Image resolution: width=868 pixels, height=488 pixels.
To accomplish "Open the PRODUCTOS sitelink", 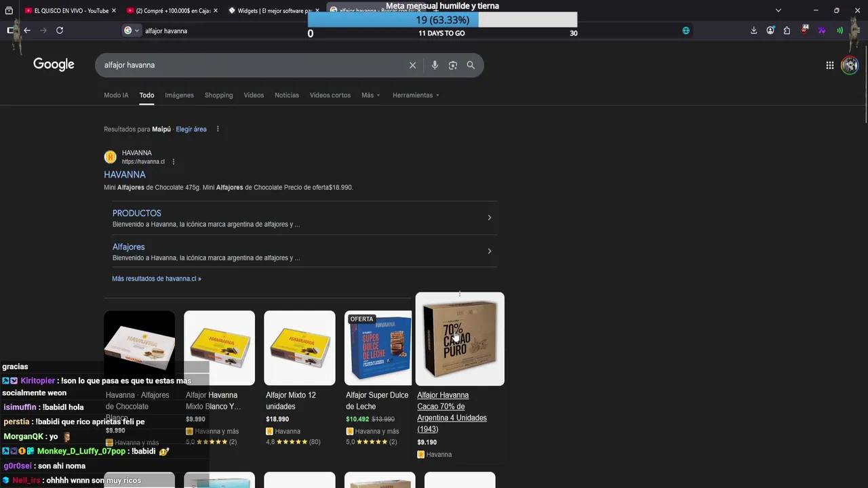I will click(137, 213).
